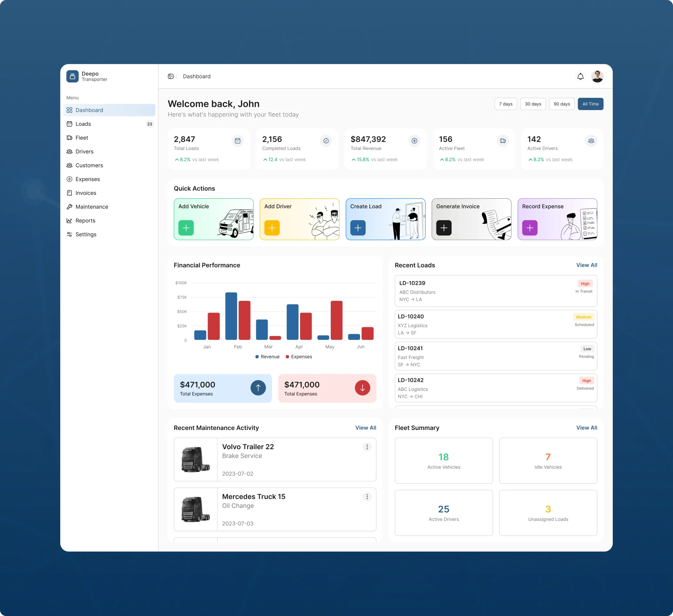Click the black plus on Generate Invoice

click(x=444, y=228)
